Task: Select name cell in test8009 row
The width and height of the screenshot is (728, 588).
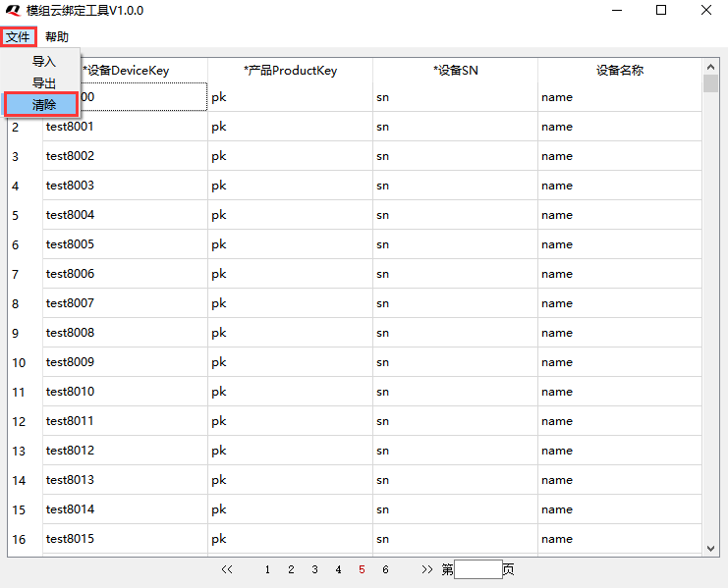Action: coord(620,362)
